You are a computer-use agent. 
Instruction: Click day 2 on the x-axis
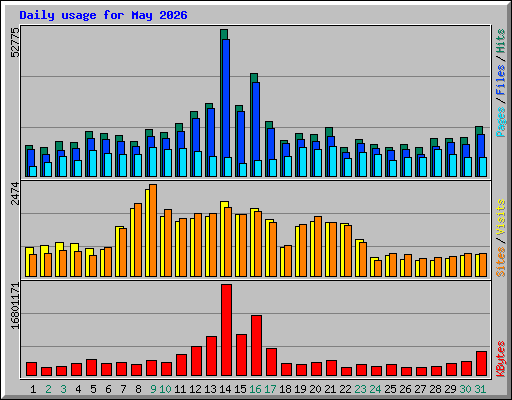(48, 389)
